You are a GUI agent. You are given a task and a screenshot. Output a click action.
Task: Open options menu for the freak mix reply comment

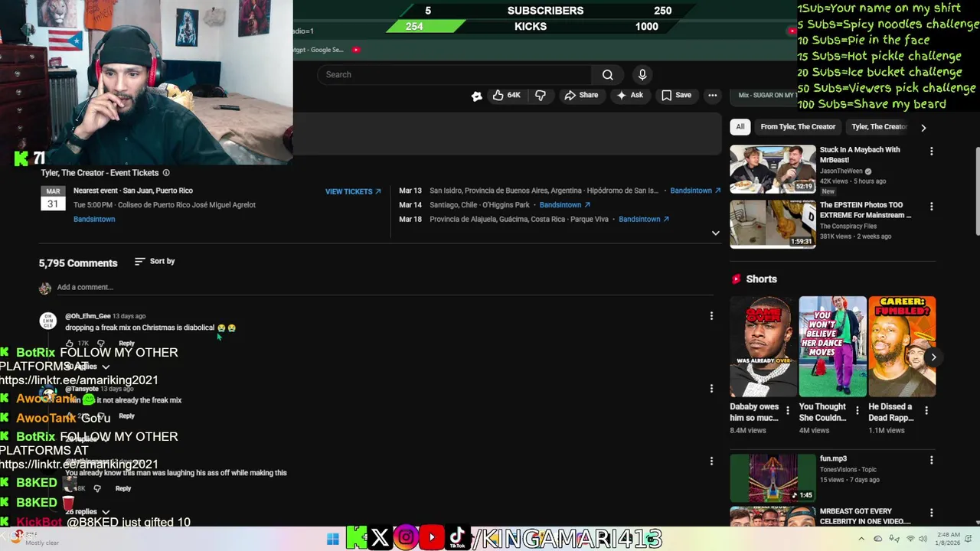point(711,389)
